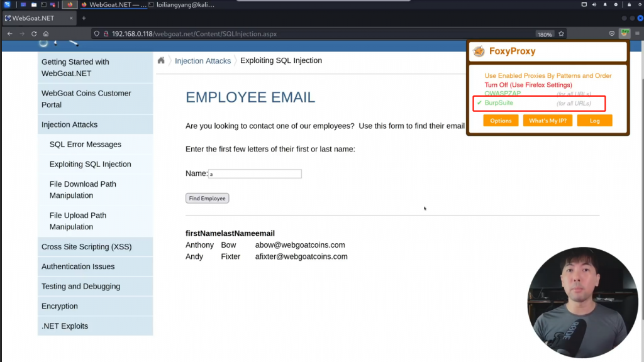644x362 pixels.
Task: Switch to loiliangyang@kali terminal taskbar window
Action: click(x=182, y=4)
